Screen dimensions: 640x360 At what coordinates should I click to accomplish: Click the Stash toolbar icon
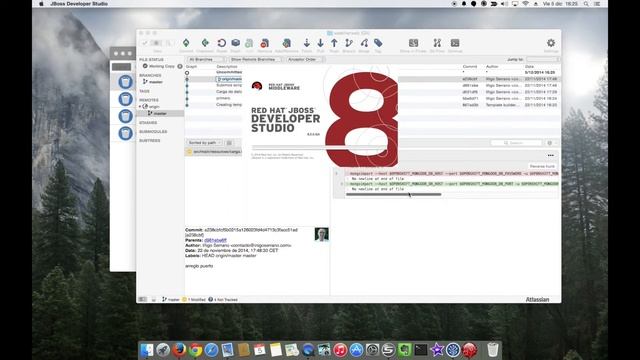click(236, 43)
